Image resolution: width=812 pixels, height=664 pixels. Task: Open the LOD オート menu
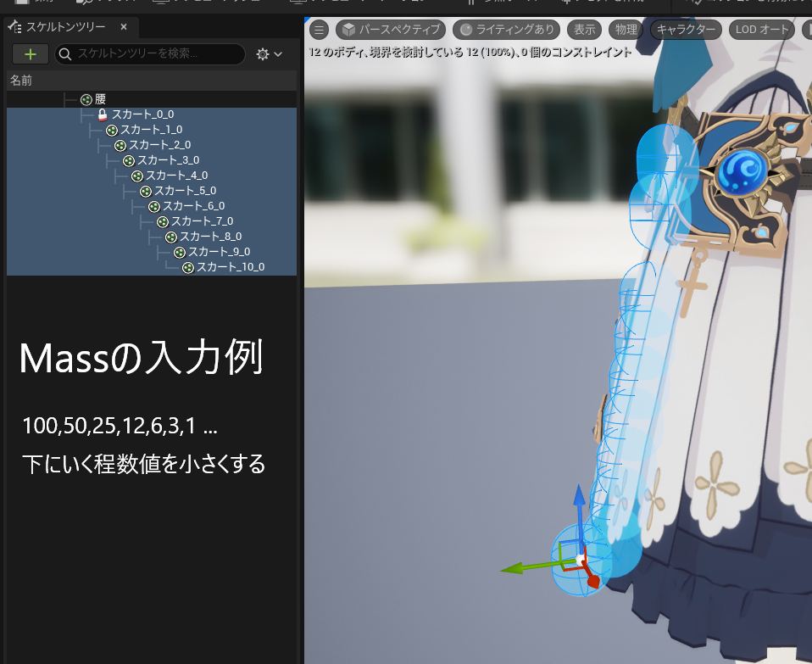tap(761, 30)
